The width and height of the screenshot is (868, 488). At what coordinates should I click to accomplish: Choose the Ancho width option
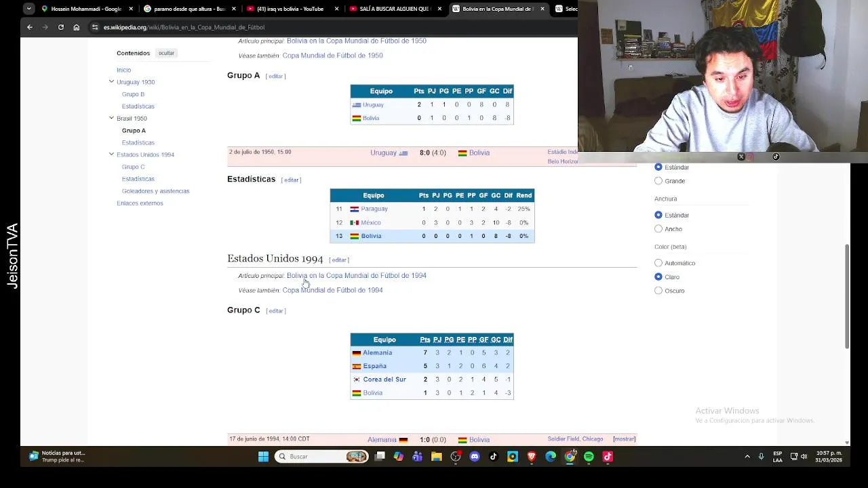coord(658,229)
